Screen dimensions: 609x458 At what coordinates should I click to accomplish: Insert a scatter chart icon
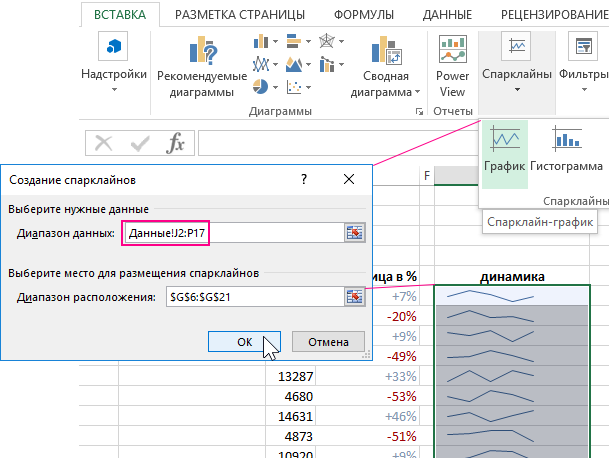(294, 87)
